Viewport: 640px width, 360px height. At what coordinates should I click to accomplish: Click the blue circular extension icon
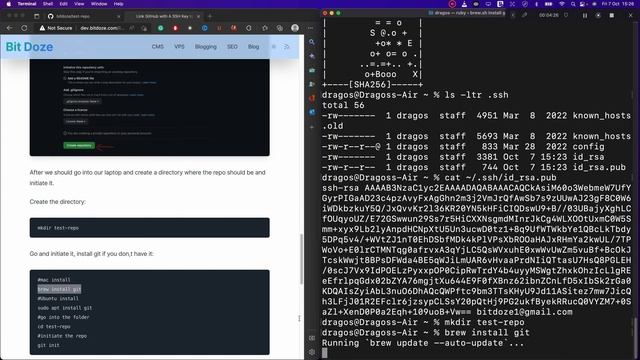(x=205, y=28)
